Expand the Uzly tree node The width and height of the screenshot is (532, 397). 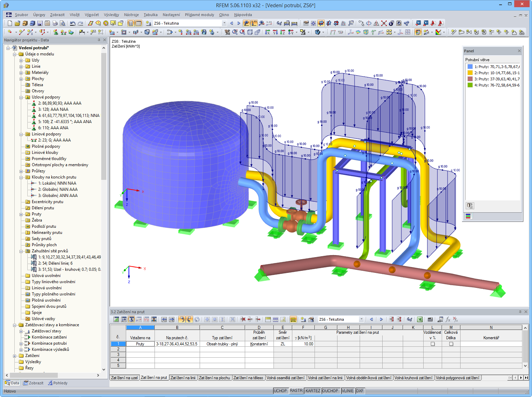21,60
